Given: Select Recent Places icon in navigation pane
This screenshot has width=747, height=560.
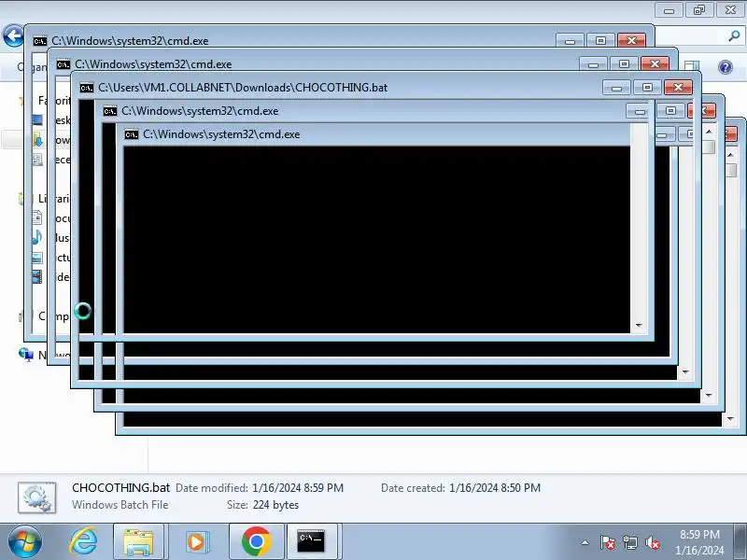Looking at the screenshot, I should 37,160.
